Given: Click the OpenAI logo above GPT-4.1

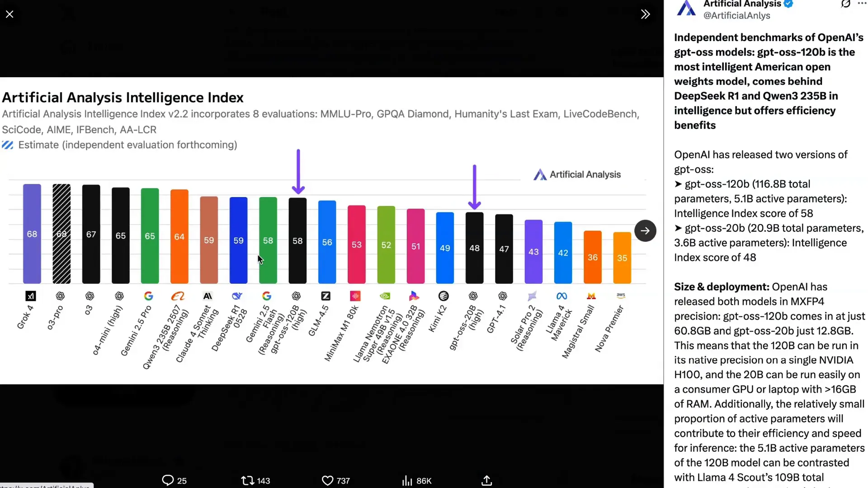Looking at the screenshot, I should click(503, 296).
